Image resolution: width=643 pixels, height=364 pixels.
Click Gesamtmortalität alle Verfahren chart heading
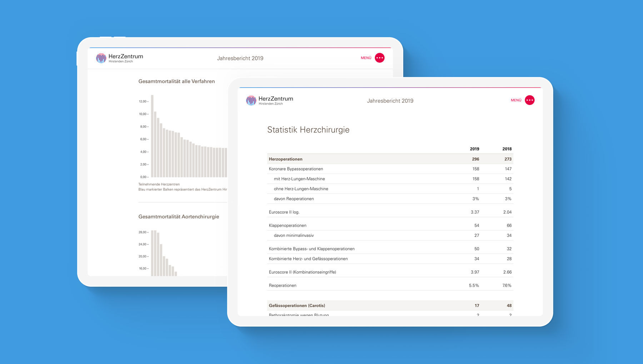[x=176, y=81]
